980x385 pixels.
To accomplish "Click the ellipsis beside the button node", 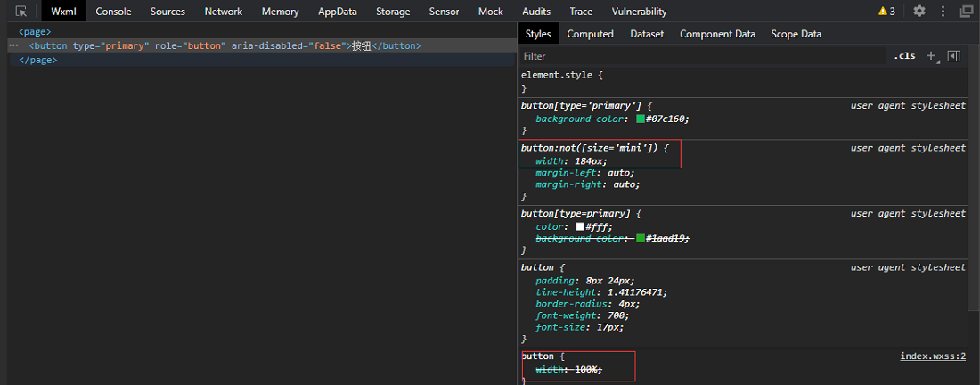I will click(13, 46).
